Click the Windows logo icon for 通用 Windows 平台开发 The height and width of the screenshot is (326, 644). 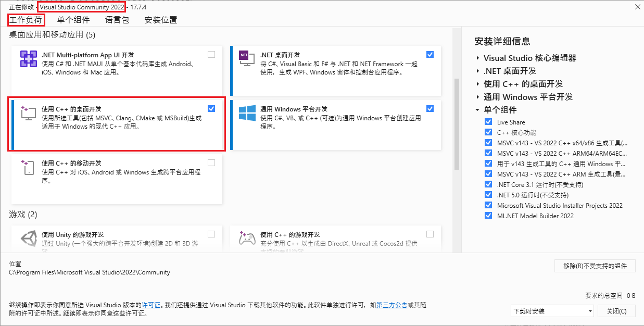pyautogui.click(x=247, y=113)
